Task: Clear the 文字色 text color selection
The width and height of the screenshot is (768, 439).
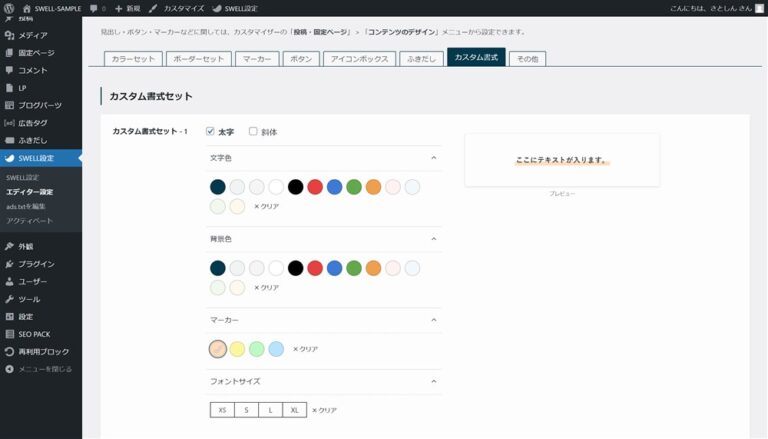Action: click(266, 206)
